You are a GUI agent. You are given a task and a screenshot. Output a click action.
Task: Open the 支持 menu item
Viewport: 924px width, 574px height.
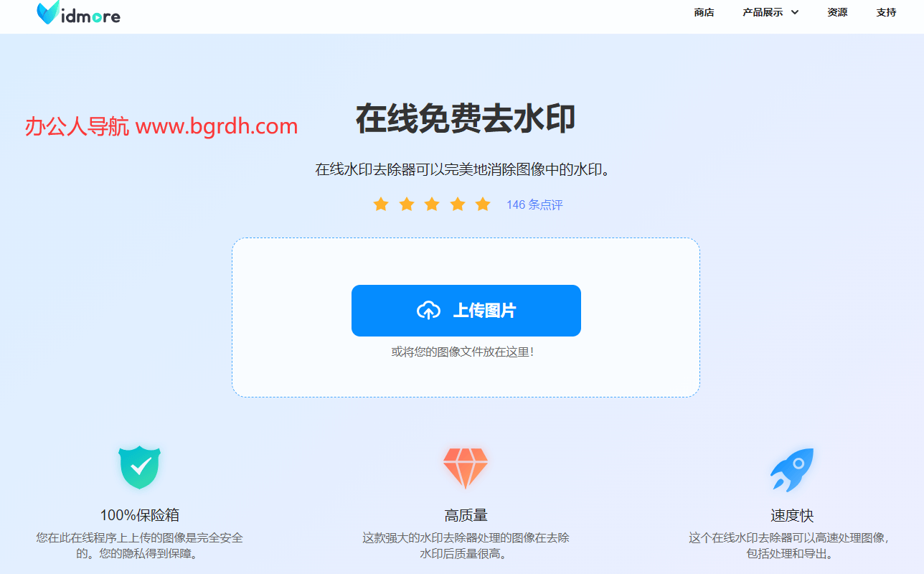coord(886,12)
